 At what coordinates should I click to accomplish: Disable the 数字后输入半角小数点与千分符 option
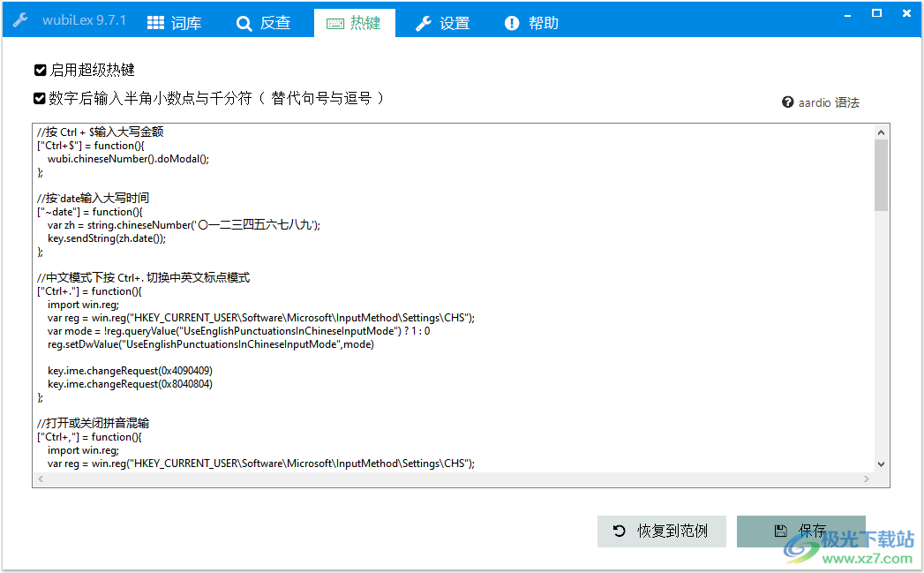(39, 98)
